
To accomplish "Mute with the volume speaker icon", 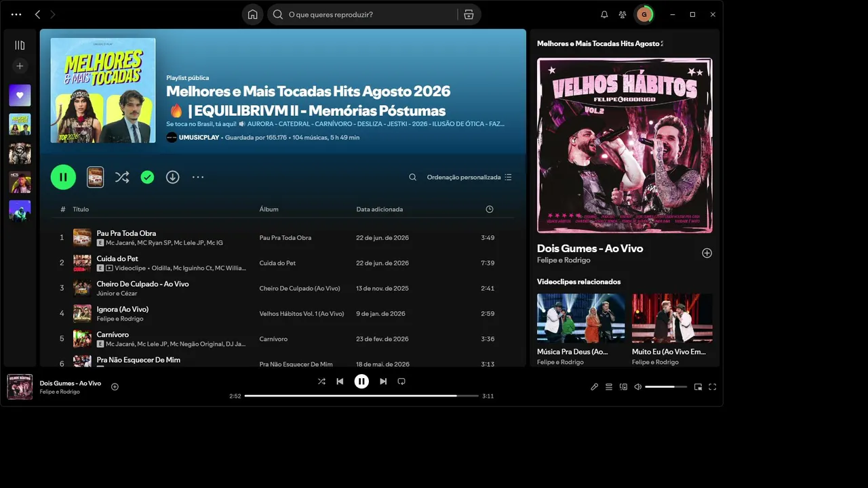I will [x=637, y=387].
